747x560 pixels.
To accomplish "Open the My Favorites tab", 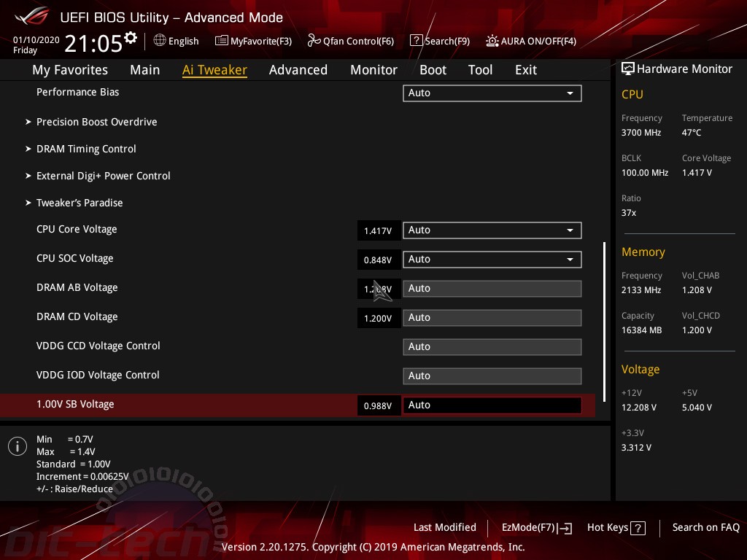I will [70, 70].
